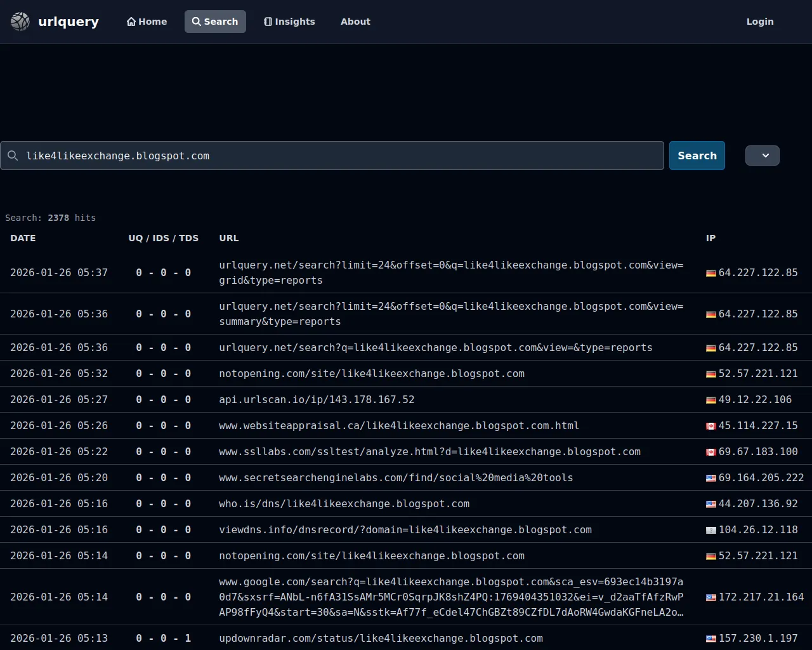Expand the search options chevron dropdown
The height and width of the screenshot is (650, 812).
(762, 156)
